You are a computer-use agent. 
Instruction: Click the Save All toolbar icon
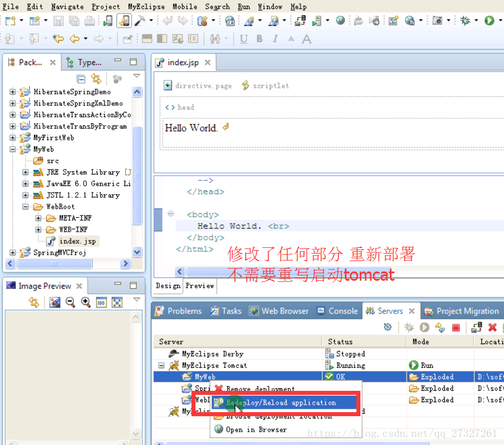click(x=74, y=21)
